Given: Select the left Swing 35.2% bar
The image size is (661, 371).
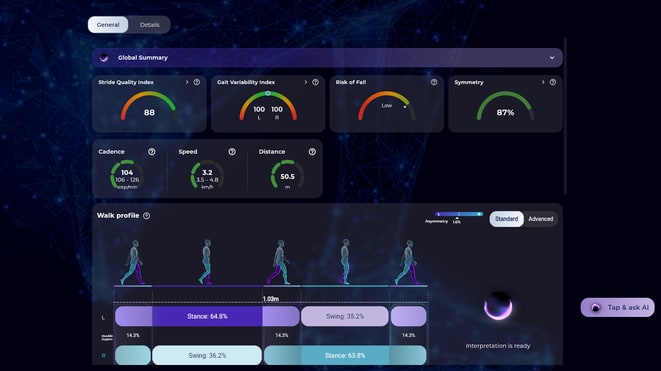Looking at the screenshot, I should pos(345,316).
